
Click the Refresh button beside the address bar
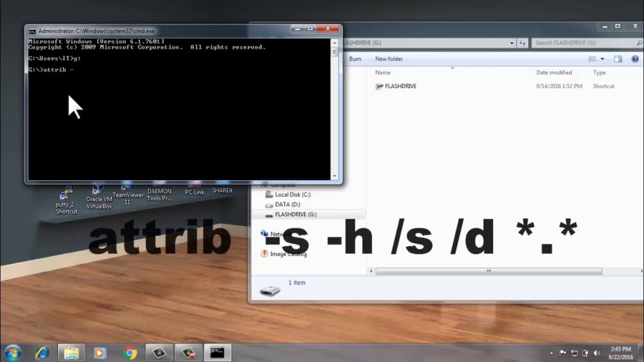pos(523,43)
